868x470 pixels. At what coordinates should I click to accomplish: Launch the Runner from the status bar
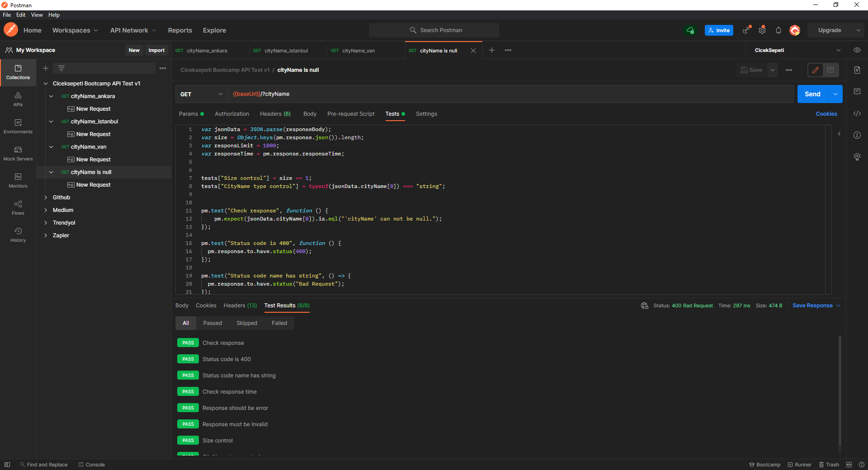[x=799, y=464]
